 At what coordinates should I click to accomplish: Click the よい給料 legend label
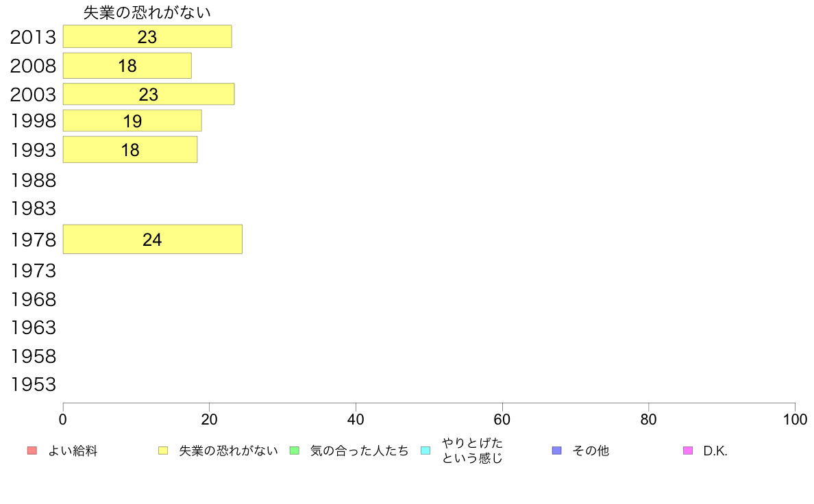73,451
